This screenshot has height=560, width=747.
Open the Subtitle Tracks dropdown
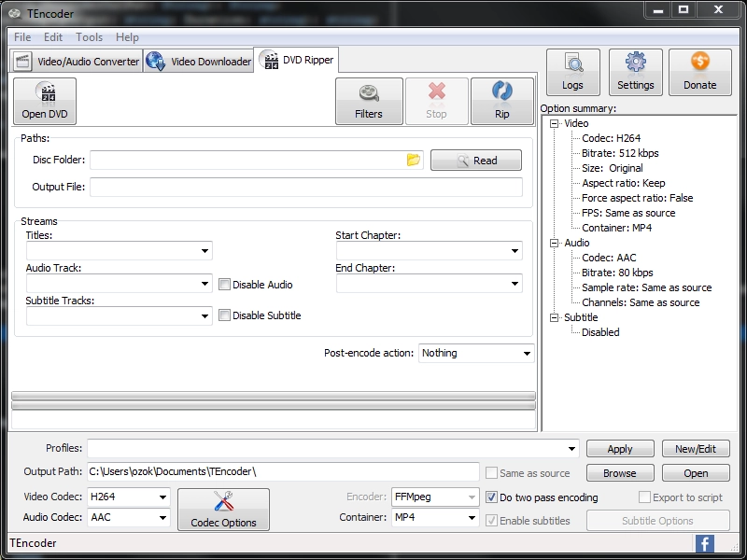120,315
